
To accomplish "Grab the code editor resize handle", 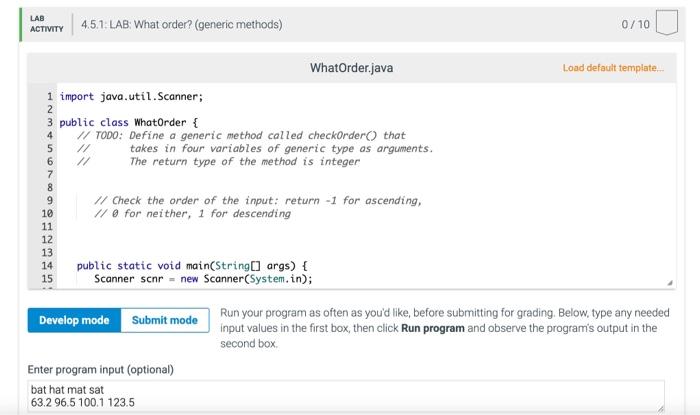I will point(670,283).
